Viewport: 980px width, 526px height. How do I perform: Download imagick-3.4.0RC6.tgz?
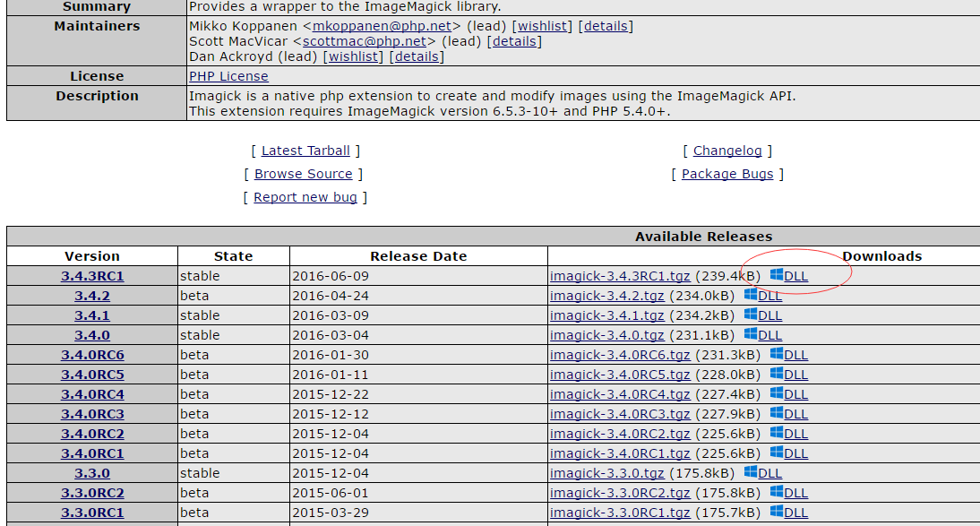(x=620, y=355)
